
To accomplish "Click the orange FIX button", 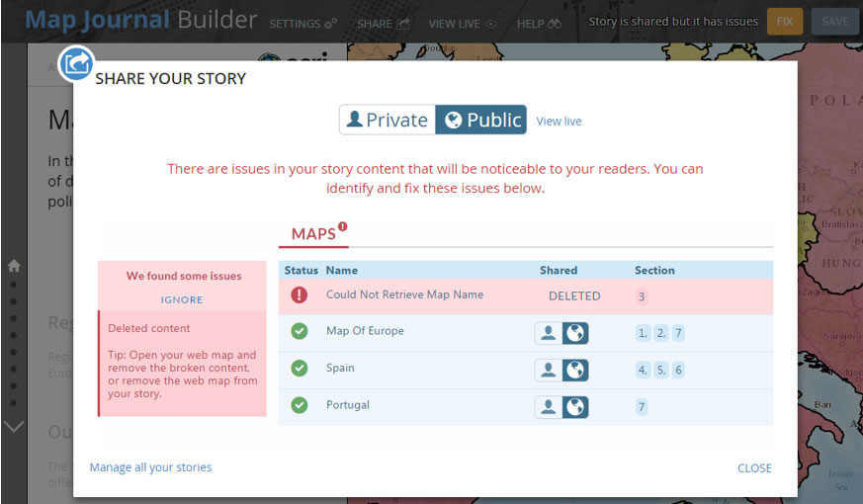I will pyautogui.click(x=785, y=22).
